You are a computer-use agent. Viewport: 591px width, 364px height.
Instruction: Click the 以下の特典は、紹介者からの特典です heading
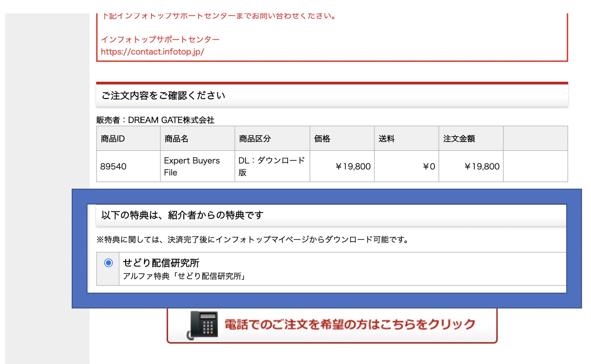click(x=182, y=215)
